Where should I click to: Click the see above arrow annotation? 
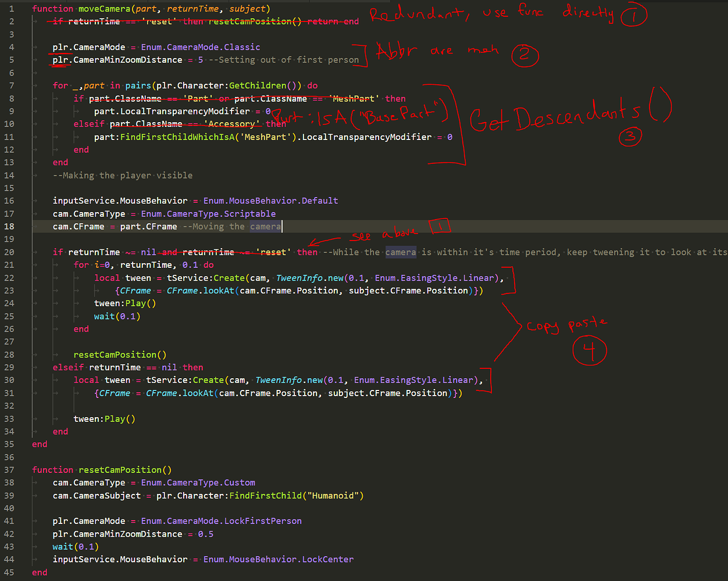click(x=362, y=238)
